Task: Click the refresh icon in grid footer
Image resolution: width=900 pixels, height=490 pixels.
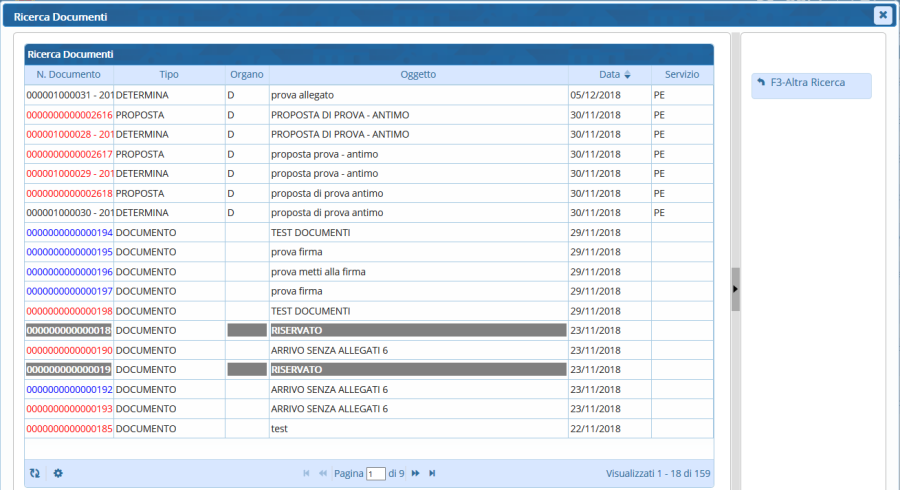Action: point(36,473)
